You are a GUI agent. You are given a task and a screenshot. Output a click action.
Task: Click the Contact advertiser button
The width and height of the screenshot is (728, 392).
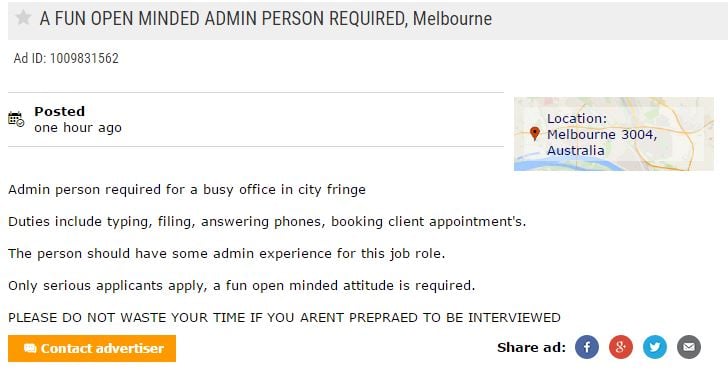point(92,348)
